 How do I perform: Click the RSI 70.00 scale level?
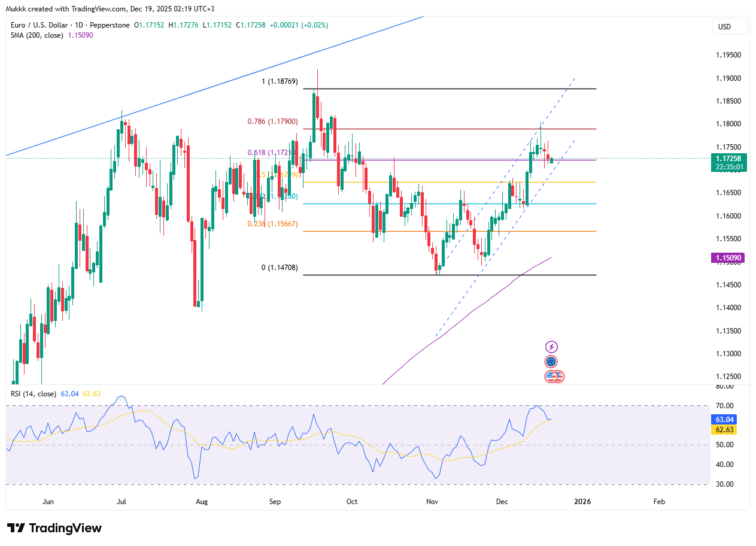pos(724,406)
